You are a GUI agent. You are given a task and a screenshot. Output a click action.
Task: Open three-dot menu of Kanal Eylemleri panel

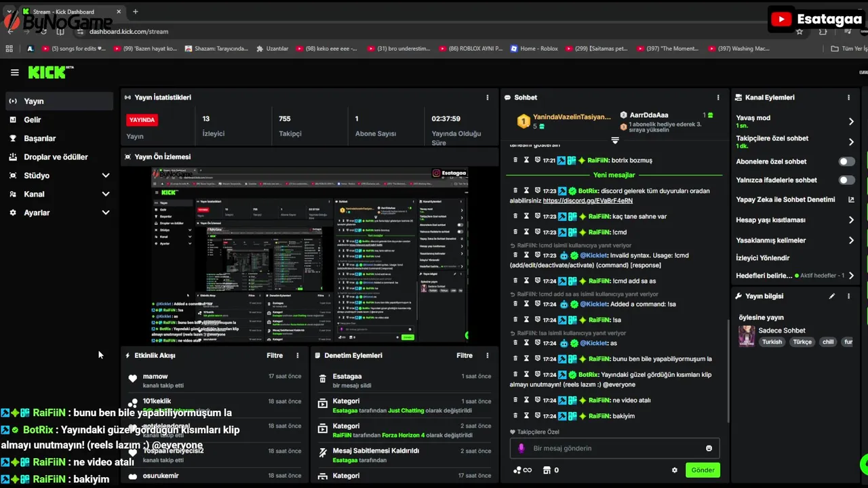(x=848, y=98)
